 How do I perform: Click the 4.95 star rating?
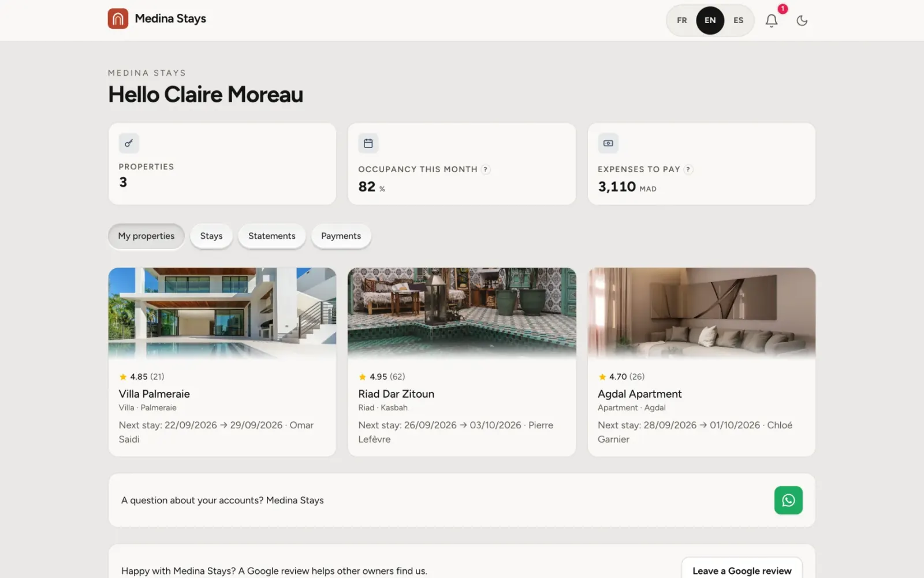[382, 376]
